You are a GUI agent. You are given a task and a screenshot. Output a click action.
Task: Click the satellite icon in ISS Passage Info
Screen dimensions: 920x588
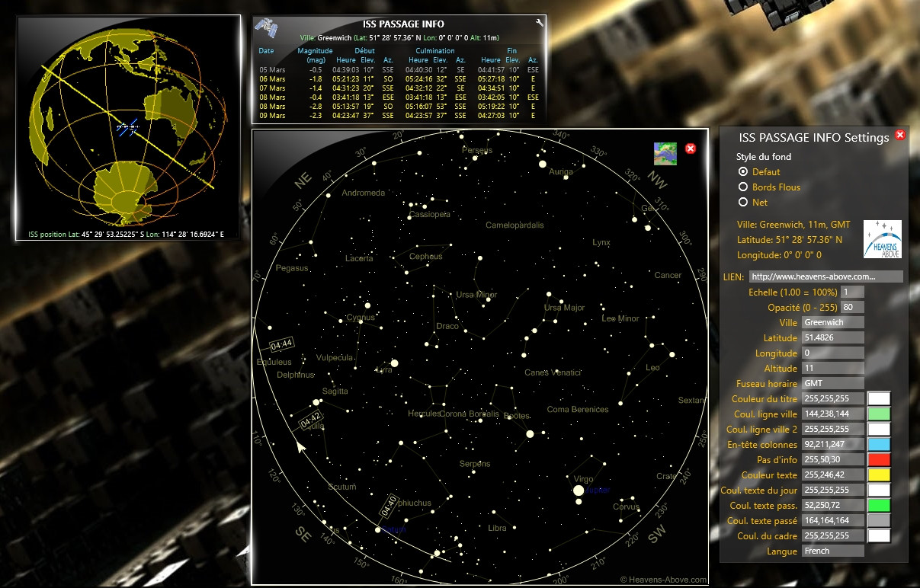pyautogui.click(x=266, y=28)
